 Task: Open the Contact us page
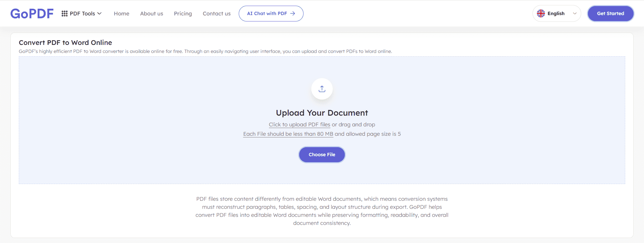point(217,13)
